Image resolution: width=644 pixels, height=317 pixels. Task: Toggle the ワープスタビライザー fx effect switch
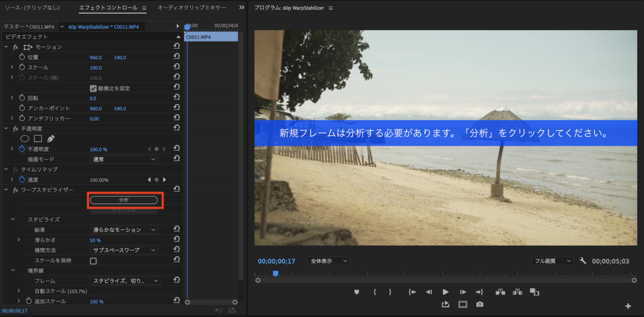15,190
